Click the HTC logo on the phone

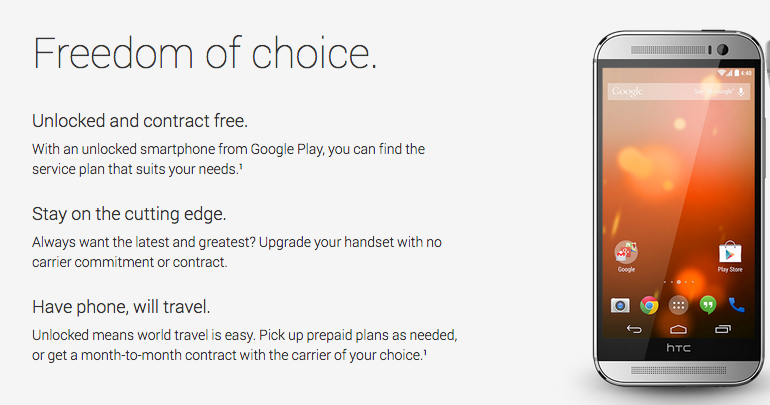(x=678, y=348)
